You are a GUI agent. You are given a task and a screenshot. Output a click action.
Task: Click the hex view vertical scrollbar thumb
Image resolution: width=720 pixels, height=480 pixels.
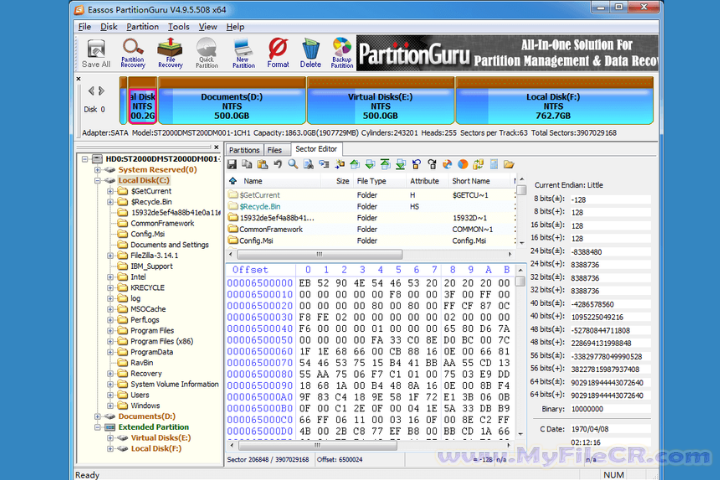[520, 281]
